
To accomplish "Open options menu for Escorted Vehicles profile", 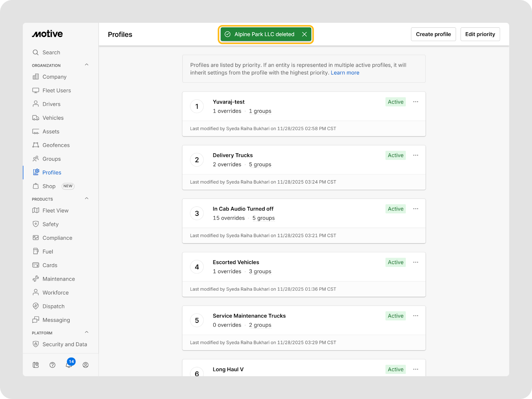I will (416, 262).
